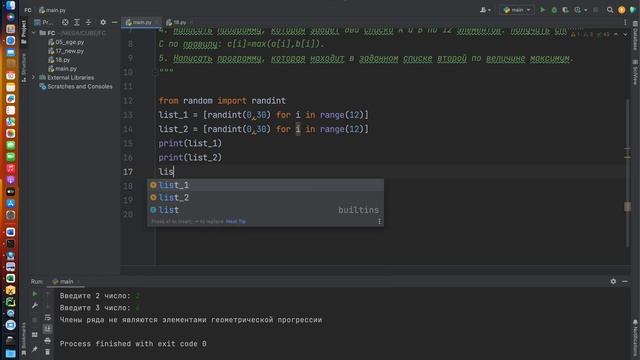The height and width of the screenshot is (360, 640).
Task: Restore layout icon in Run panel
Action: pyautogui.click(x=35, y=335)
